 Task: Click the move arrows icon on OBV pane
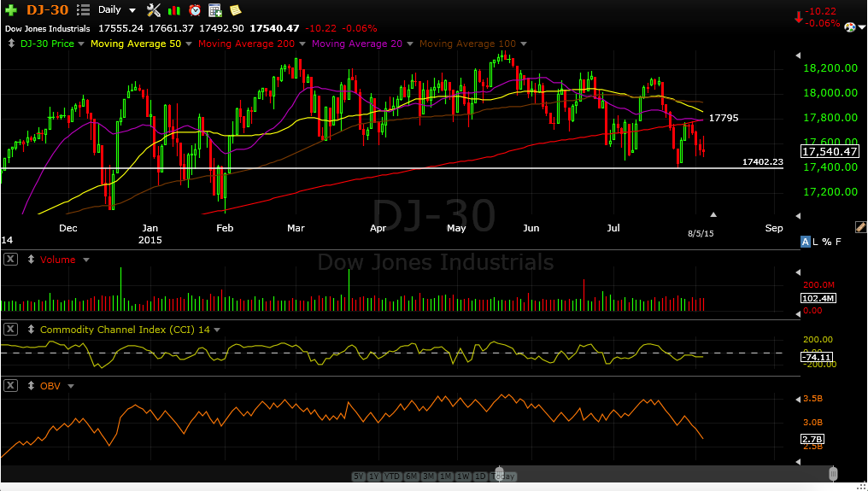point(31,386)
